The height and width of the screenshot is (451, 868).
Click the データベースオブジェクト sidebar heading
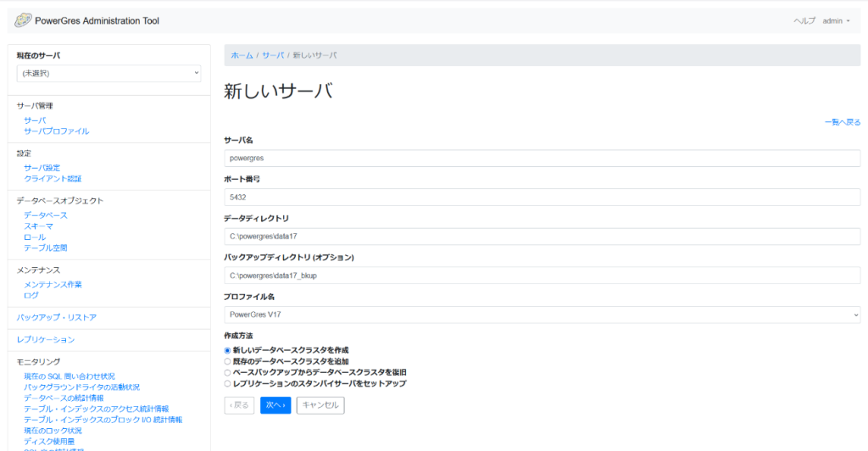60,201
